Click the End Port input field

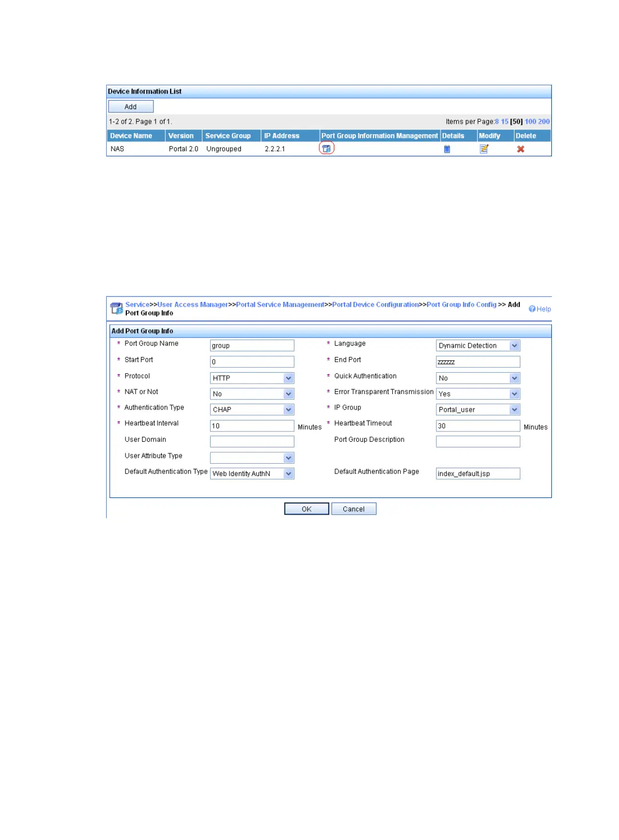[x=478, y=362]
